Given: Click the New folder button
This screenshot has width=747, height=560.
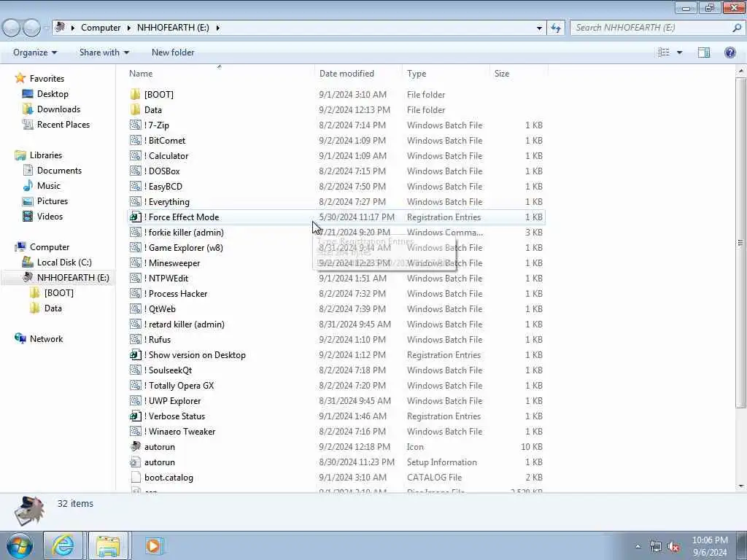Looking at the screenshot, I should [173, 52].
